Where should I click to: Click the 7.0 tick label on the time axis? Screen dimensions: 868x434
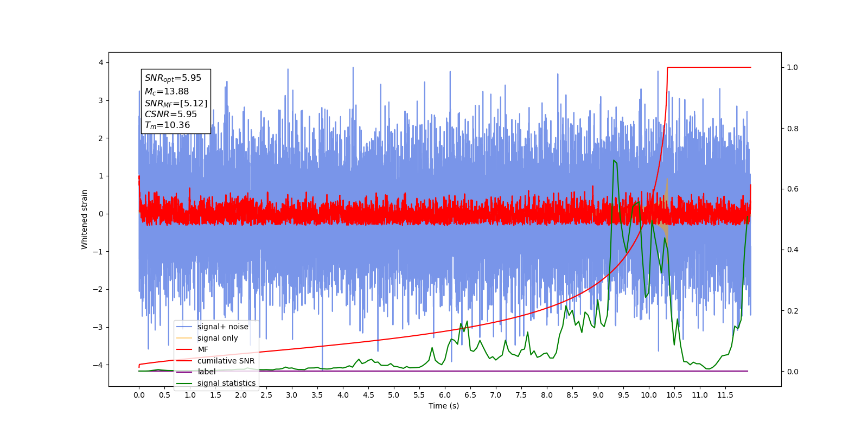click(x=496, y=395)
